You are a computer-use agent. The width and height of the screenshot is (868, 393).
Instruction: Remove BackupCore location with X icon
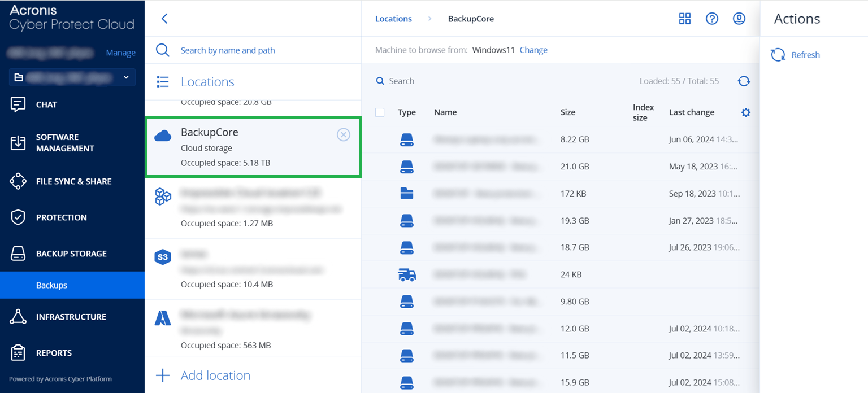[x=343, y=134]
